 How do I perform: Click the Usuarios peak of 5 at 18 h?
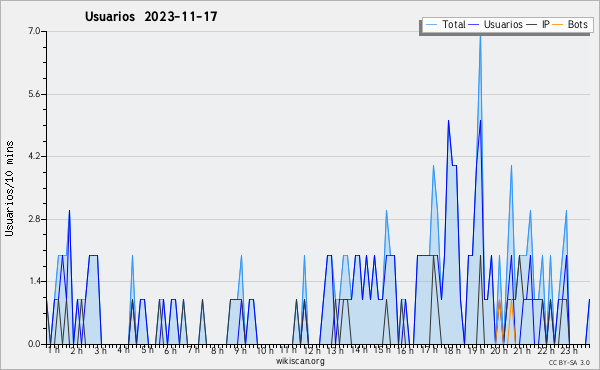[x=448, y=122]
